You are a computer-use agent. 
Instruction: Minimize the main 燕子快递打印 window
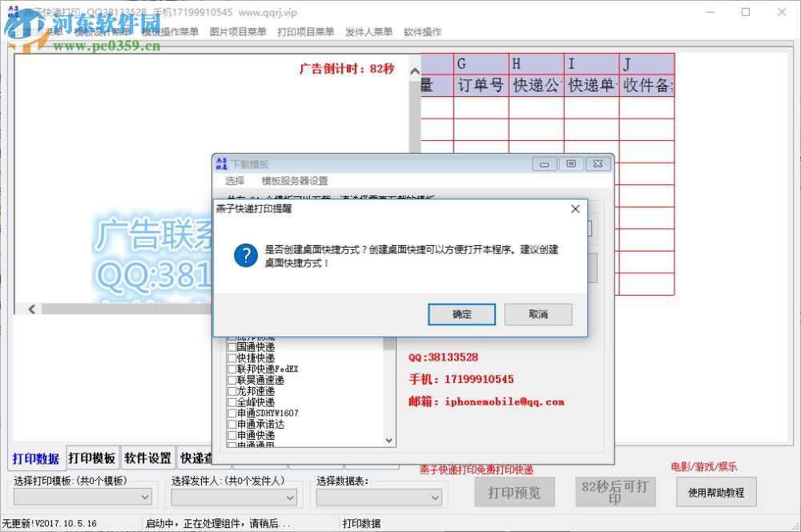click(710, 12)
